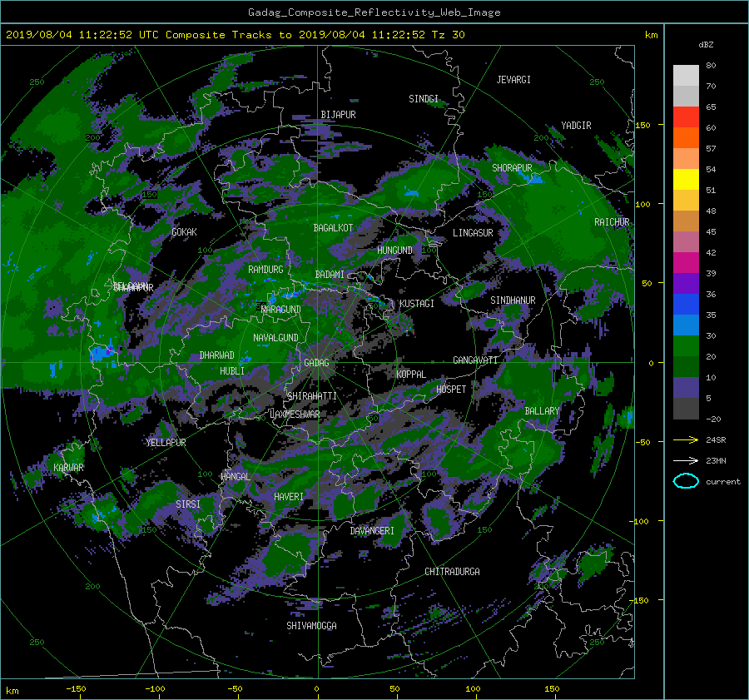
Task: Click the yellow 24SR arrow legend icon
Action: [x=686, y=439]
